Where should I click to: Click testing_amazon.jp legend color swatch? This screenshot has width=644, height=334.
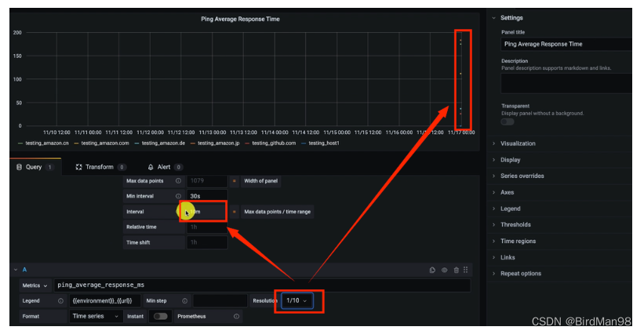(x=193, y=143)
